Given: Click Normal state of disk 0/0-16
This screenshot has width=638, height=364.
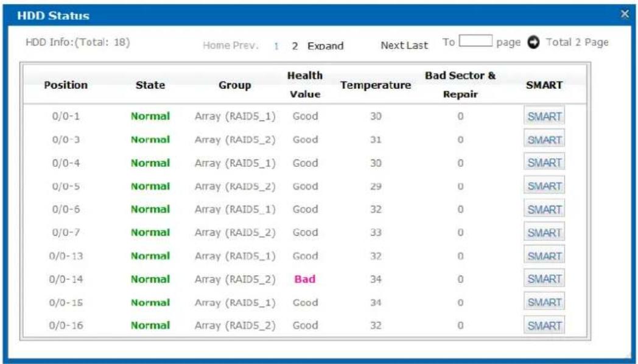Looking at the screenshot, I should click(x=150, y=326).
